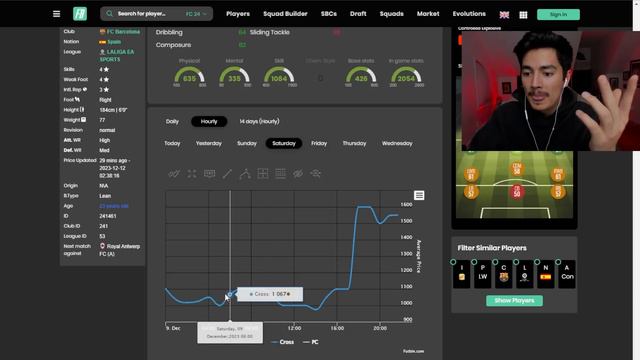Open the FC Barcelona club link
Screen dimensions: 640x360
coord(123,31)
